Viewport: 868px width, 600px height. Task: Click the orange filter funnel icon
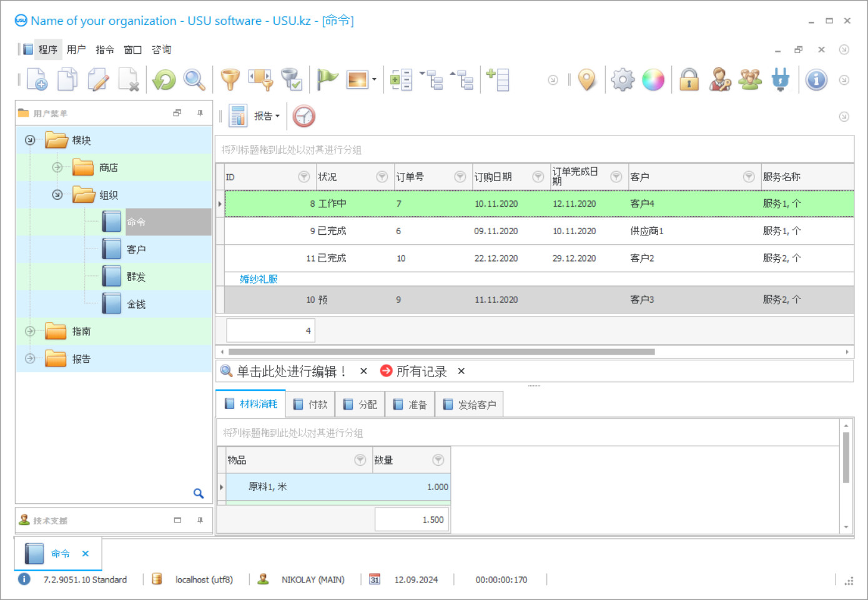(230, 80)
